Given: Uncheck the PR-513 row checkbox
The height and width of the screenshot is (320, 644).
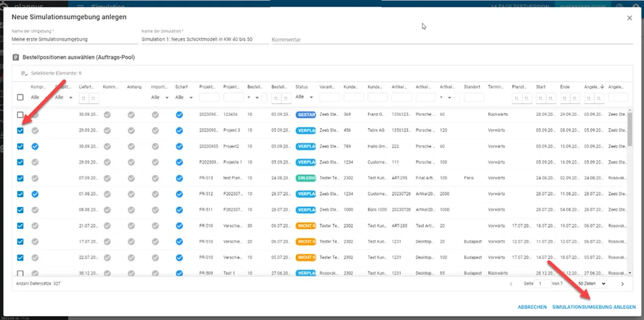Looking at the screenshot, I should point(20,178).
